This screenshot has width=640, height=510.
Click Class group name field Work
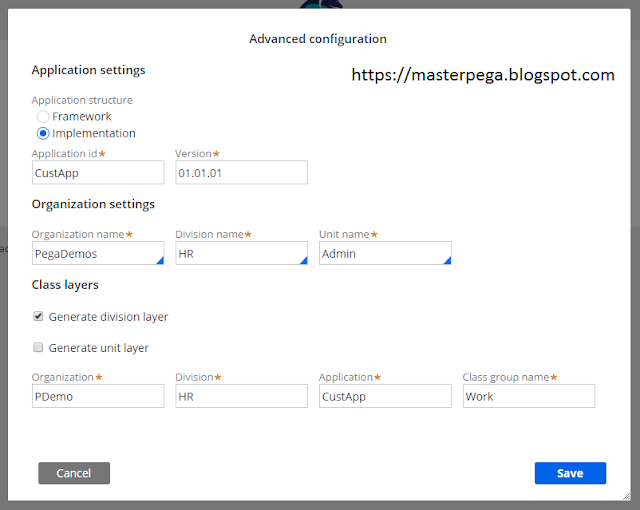pyautogui.click(x=529, y=396)
